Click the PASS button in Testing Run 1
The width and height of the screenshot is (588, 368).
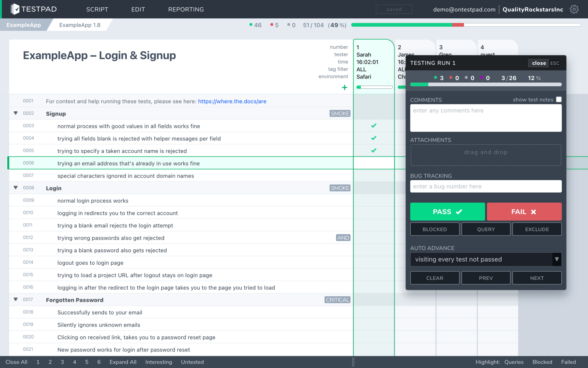447,212
